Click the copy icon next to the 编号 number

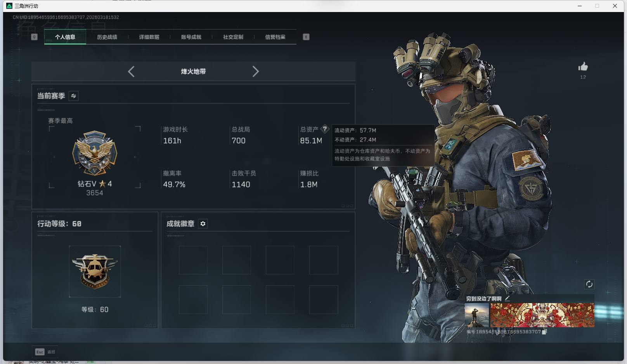[x=545, y=332]
